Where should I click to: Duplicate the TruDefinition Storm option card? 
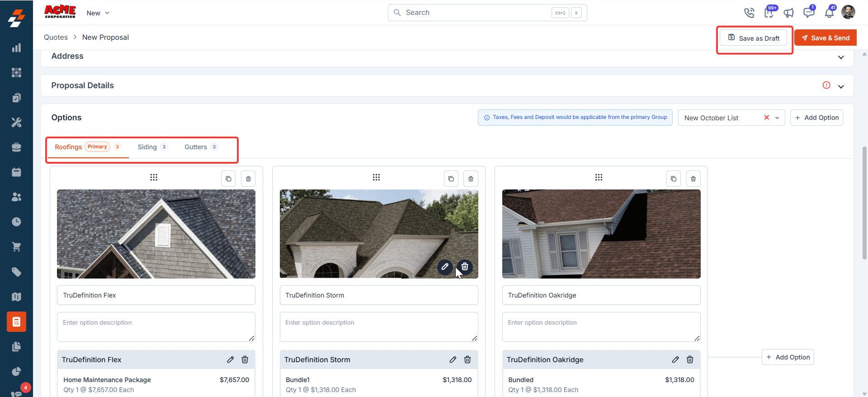451,179
